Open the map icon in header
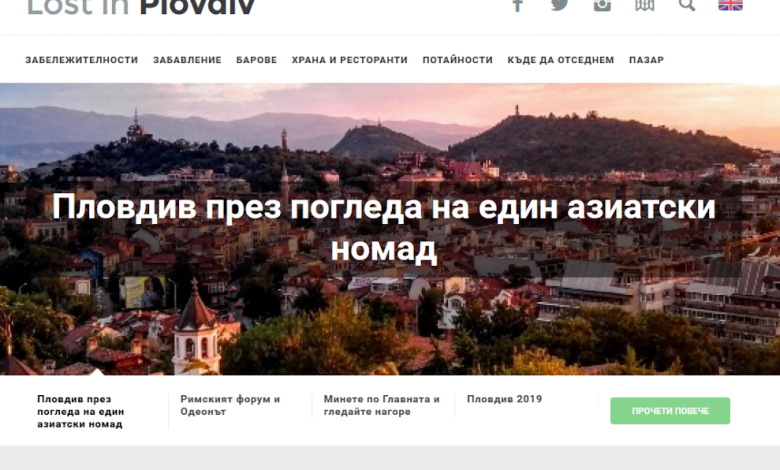Screen dimensions: 780x470 click(x=644, y=5)
